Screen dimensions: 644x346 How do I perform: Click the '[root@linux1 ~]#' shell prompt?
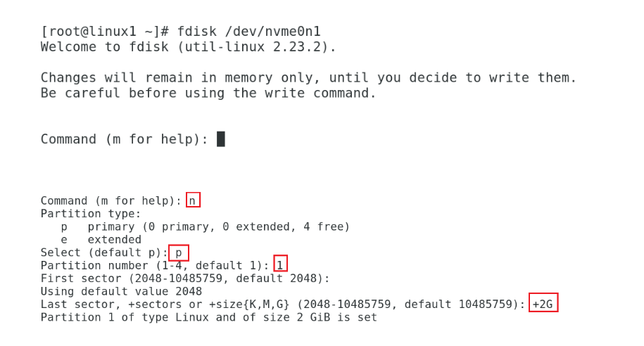pyautogui.click(x=105, y=32)
